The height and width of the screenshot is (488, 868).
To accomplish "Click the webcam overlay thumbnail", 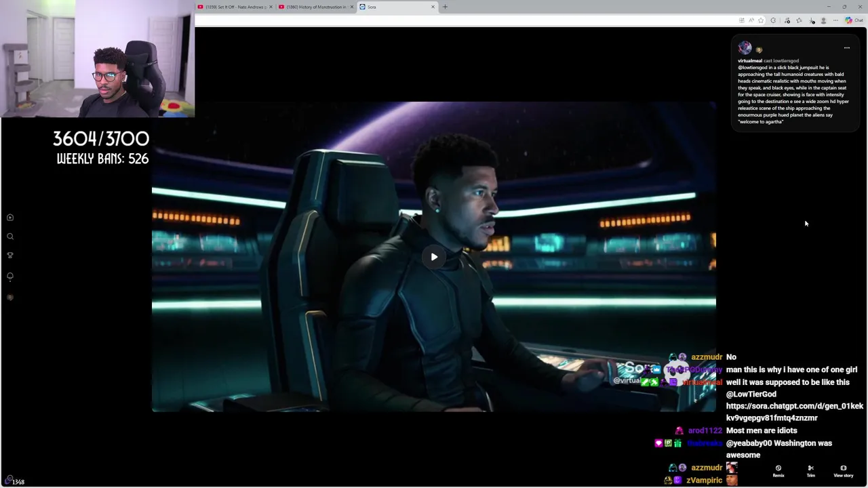I will click(97, 59).
